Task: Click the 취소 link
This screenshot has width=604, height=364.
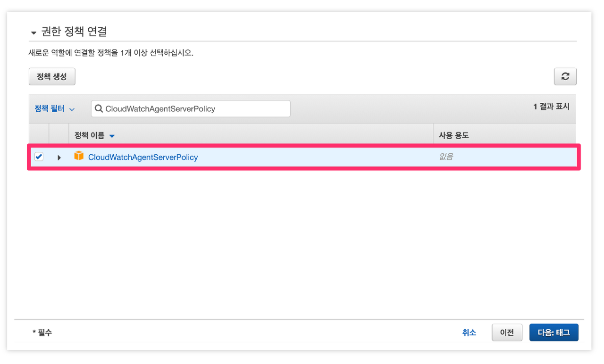Action: (469, 332)
